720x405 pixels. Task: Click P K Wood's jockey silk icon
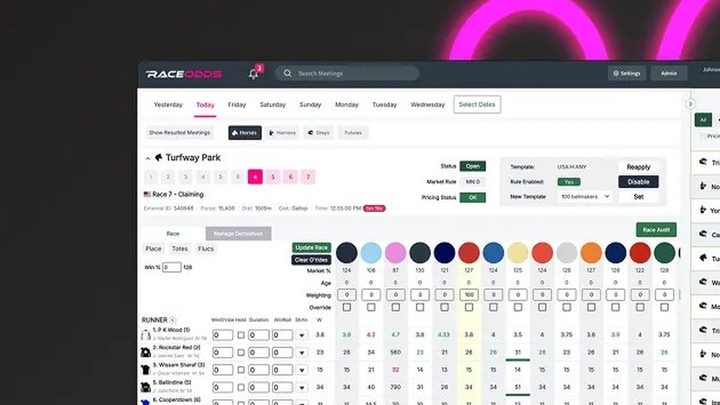click(146, 335)
